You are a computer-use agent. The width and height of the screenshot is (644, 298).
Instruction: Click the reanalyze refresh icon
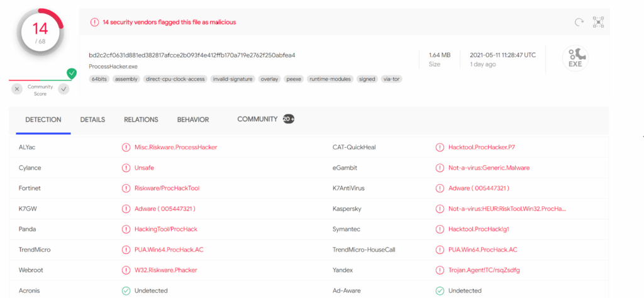(579, 22)
